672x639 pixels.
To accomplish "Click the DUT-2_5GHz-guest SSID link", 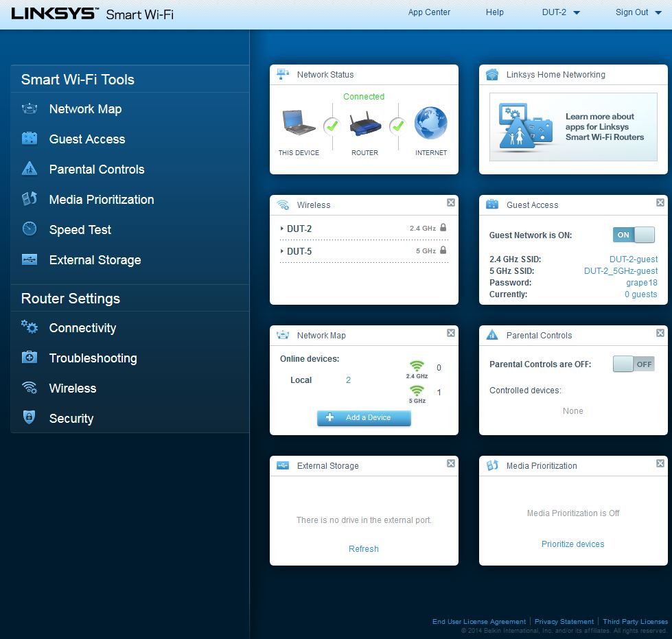I will click(x=621, y=271).
